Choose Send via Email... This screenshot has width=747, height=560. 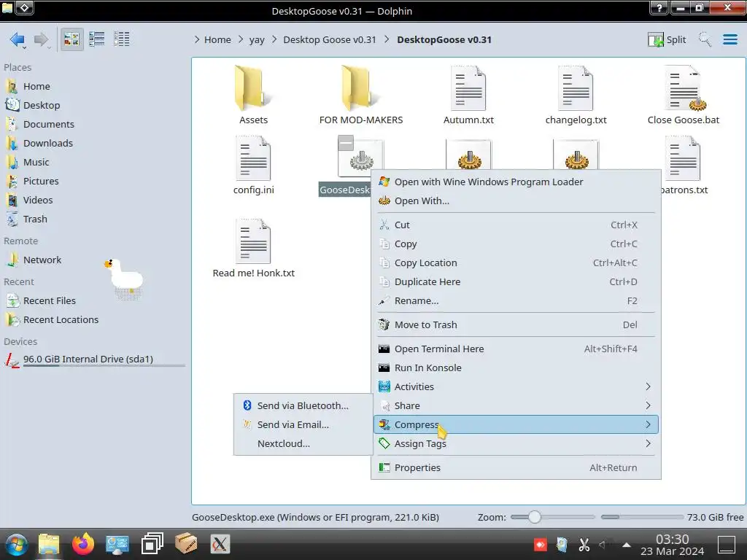click(x=303, y=425)
